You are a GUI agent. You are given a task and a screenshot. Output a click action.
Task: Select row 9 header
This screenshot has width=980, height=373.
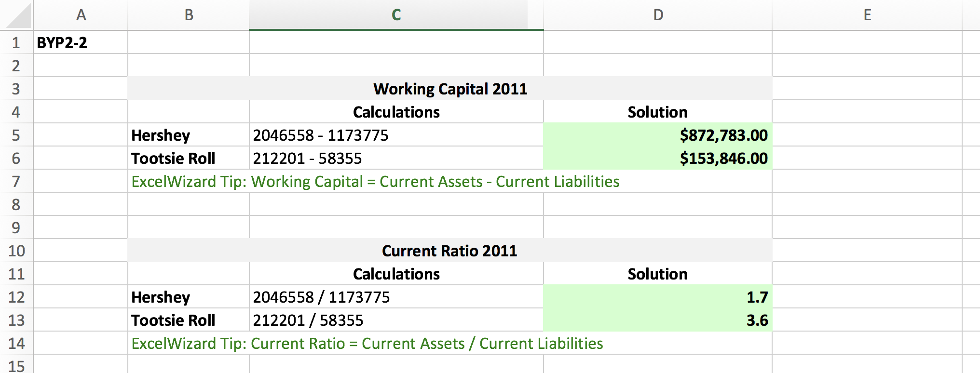[16, 227]
